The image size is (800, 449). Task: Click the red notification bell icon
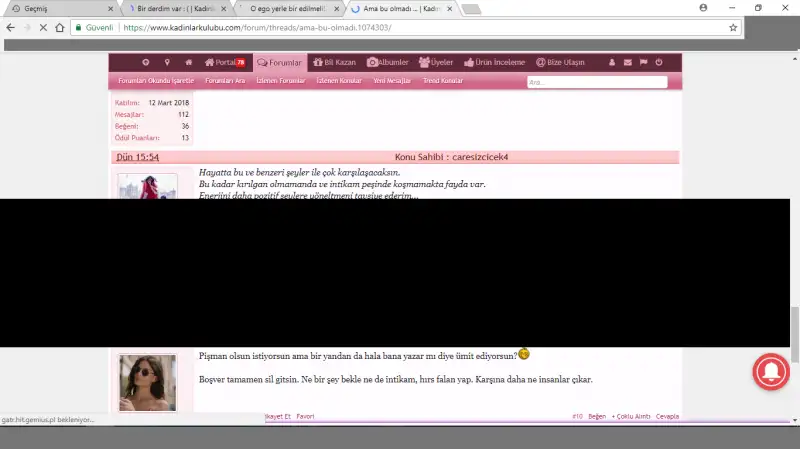click(x=770, y=371)
